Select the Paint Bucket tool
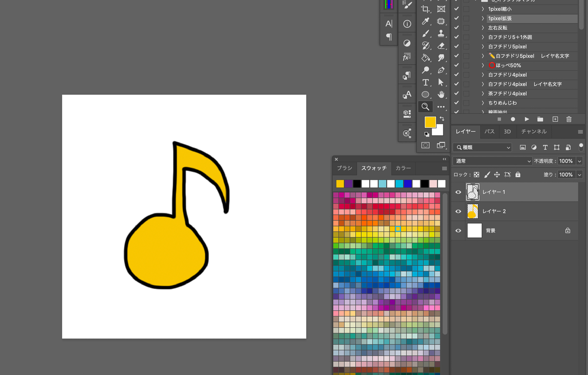This screenshot has width=588, height=375. 426,58
